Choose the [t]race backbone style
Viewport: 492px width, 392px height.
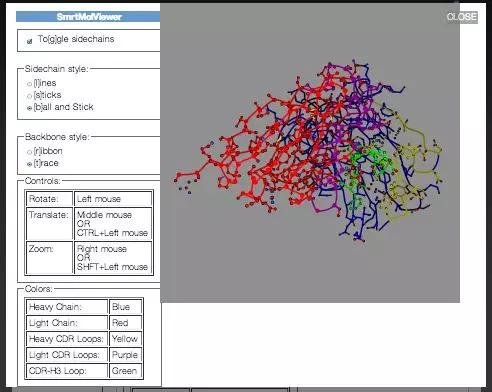[x=29, y=164]
